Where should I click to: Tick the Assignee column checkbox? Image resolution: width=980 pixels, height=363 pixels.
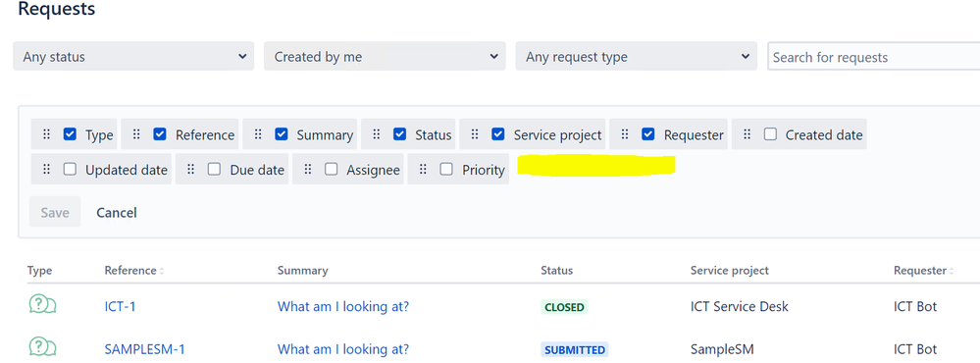pyautogui.click(x=332, y=169)
